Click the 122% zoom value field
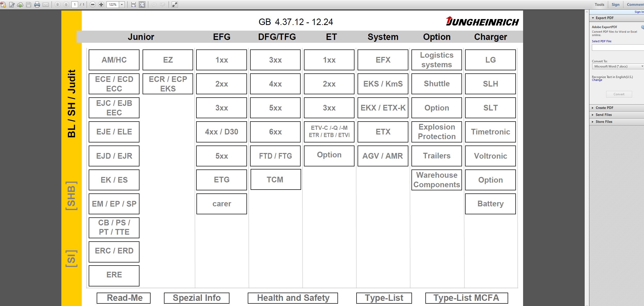The image size is (644, 306). point(113,4)
